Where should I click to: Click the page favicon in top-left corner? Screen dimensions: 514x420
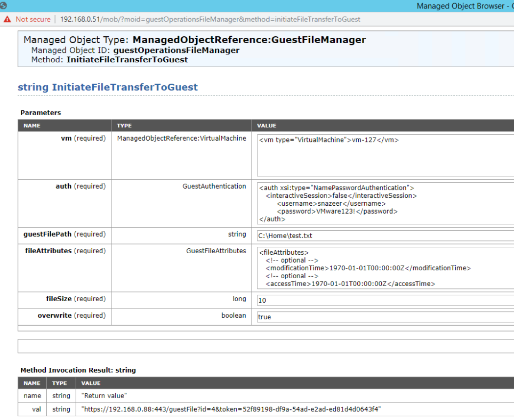tap(3, 6)
